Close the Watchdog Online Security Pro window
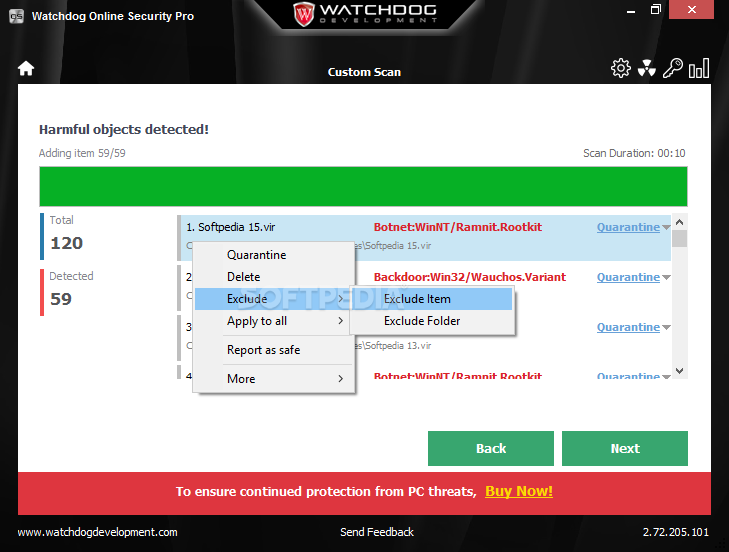729x552 pixels. point(691,10)
